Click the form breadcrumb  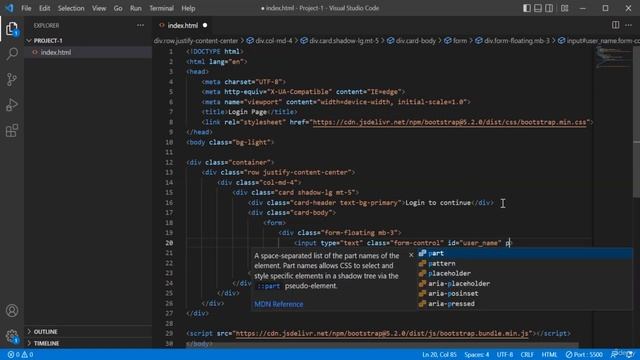coord(456,41)
